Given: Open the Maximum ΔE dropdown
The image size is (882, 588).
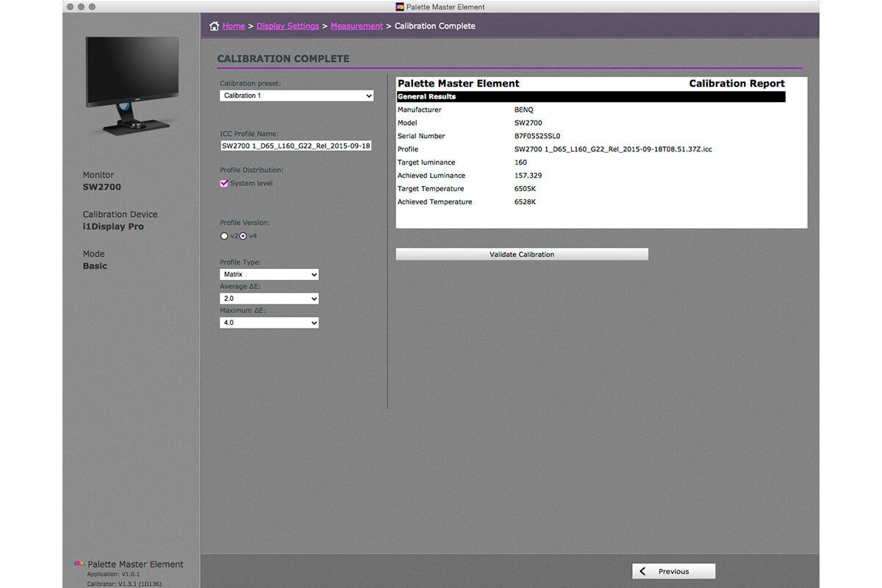Looking at the screenshot, I should [269, 323].
